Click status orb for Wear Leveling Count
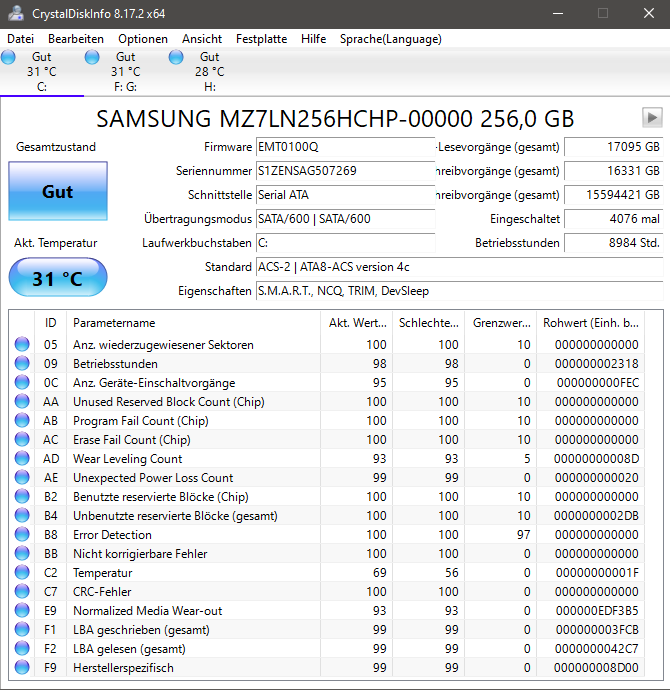Viewport: 670px width, 690px height. point(22,459)
